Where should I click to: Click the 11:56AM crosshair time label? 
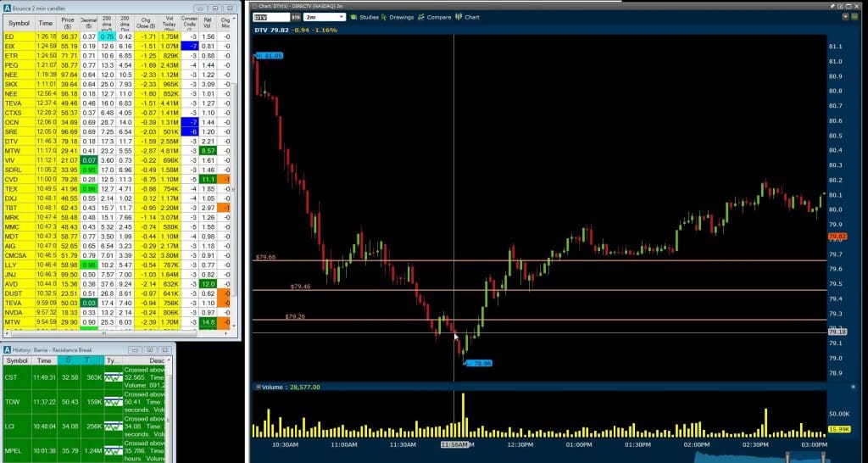tap(454, 444)
